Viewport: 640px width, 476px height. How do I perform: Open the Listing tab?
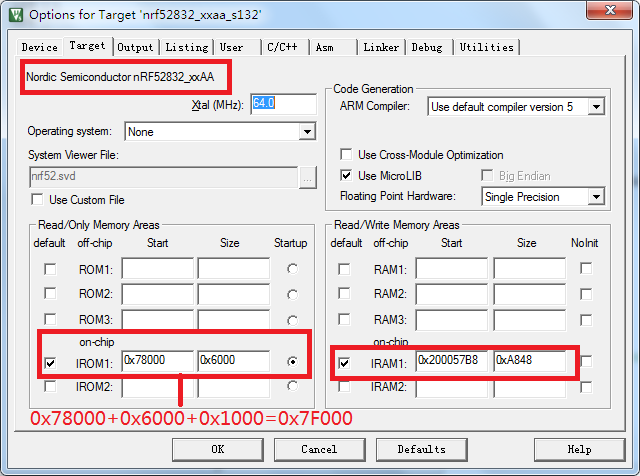tap(187, 47)
